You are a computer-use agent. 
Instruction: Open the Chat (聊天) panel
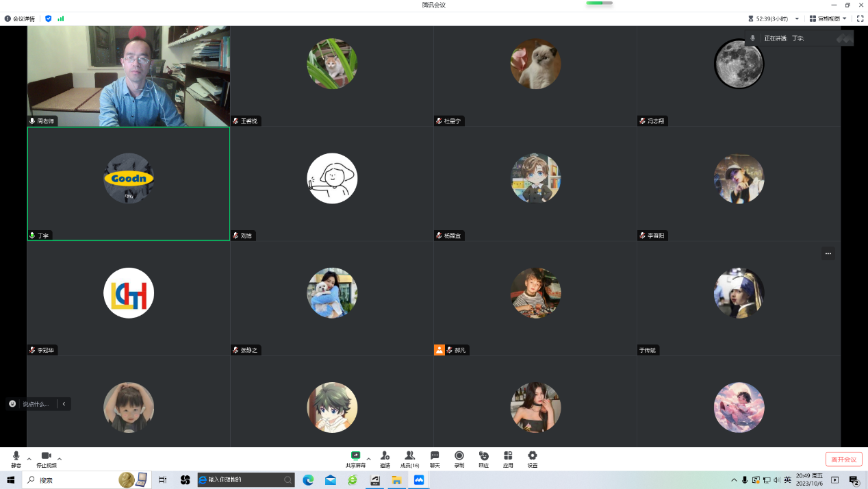point(435,456)
